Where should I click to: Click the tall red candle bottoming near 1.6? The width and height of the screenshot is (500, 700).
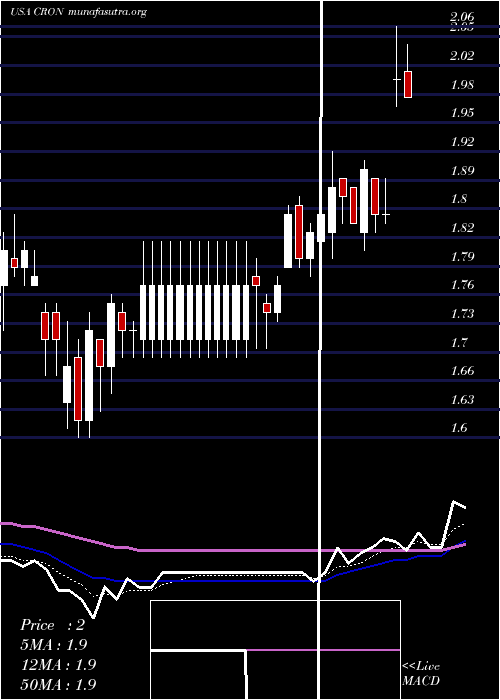click(78, 388)
